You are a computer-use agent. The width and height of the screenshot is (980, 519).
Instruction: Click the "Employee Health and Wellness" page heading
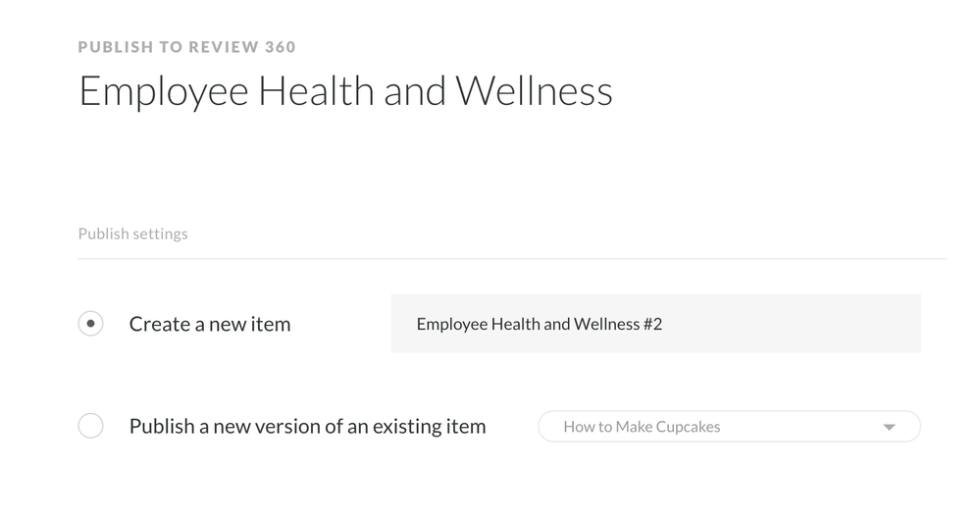coord(345,91)
